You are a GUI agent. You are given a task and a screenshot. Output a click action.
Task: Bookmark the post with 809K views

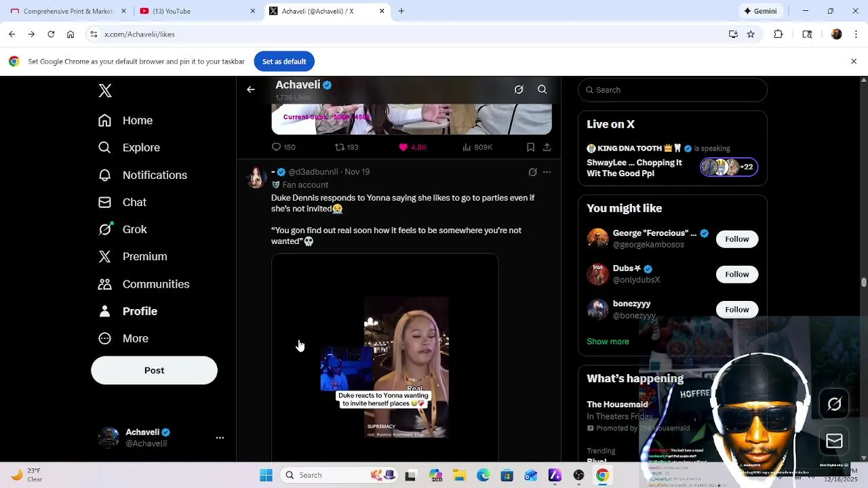tap(530, 147)
